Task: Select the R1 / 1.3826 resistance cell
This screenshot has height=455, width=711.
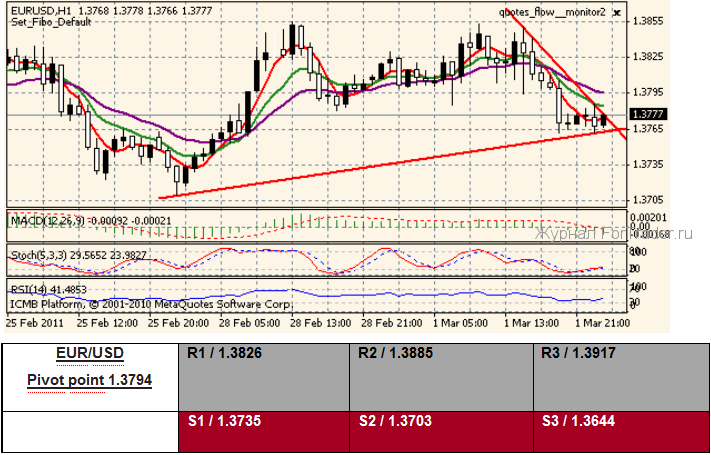Action: coord(262,374)
